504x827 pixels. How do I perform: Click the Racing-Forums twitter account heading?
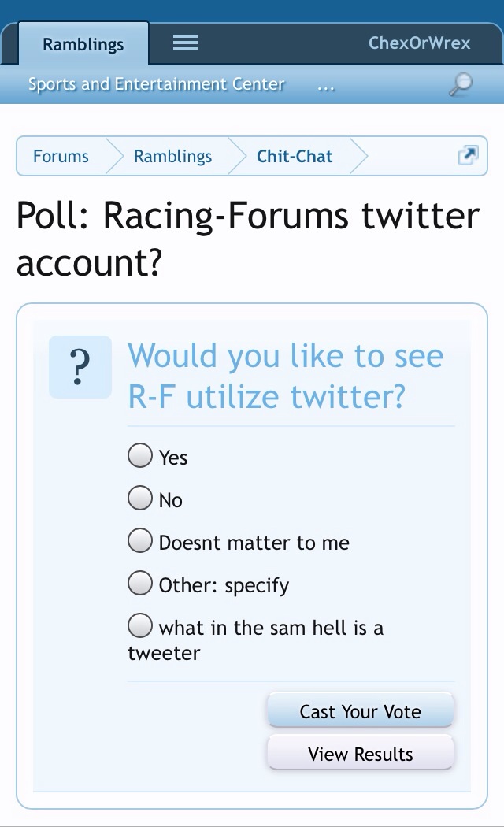pos(247,239)
